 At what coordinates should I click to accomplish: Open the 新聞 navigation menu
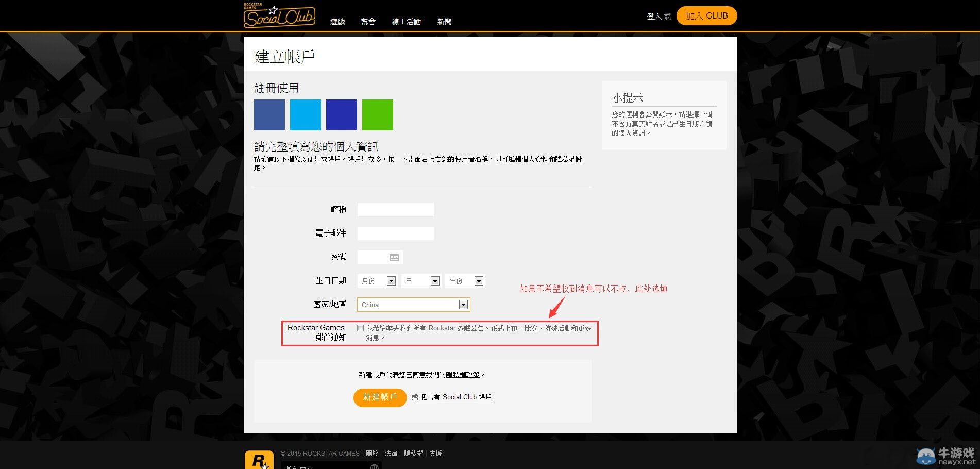pyautogui.click(x=445, y=22)
